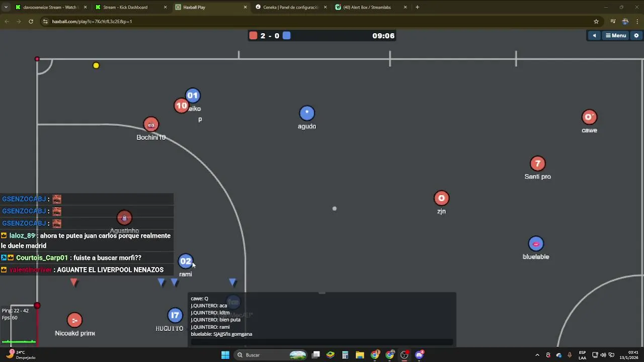
Task: Focus the in-game chat input field
Action: 322,342
